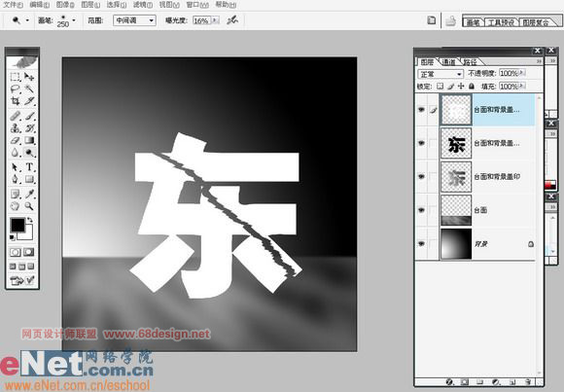Select the Rectangular Marquee tool
The height and width of the screenshot is (392, 564).
[16, 77]
